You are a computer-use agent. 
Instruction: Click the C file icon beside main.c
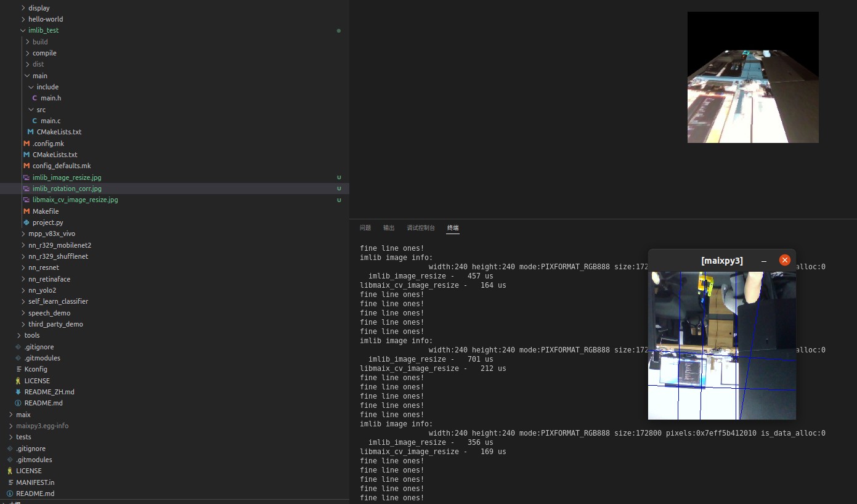point(35,121)
